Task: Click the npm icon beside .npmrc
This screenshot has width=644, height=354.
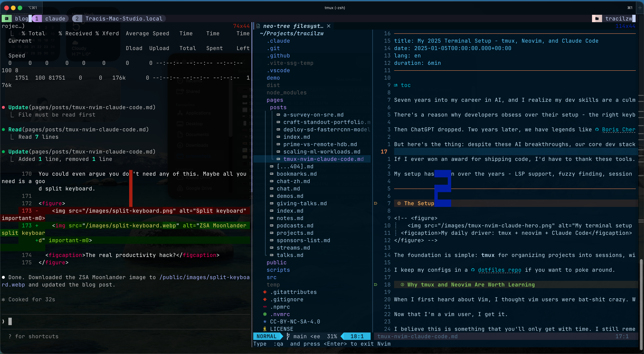Action: (265, 307)
